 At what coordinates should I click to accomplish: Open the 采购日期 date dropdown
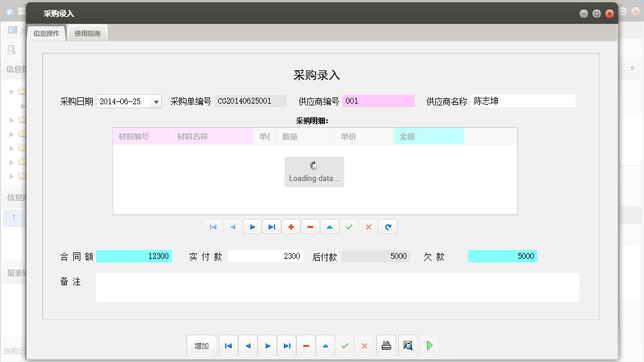click(x=156, y=101)
